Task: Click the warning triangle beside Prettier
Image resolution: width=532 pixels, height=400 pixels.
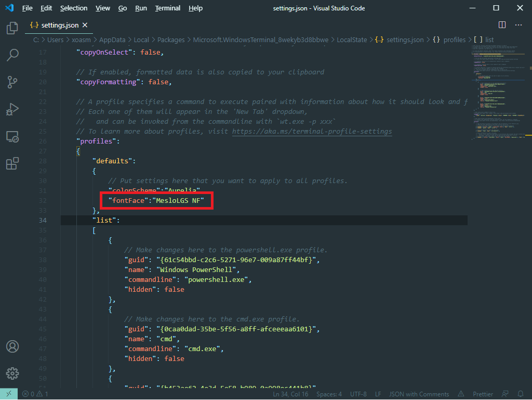Action: tap(461, 394)
